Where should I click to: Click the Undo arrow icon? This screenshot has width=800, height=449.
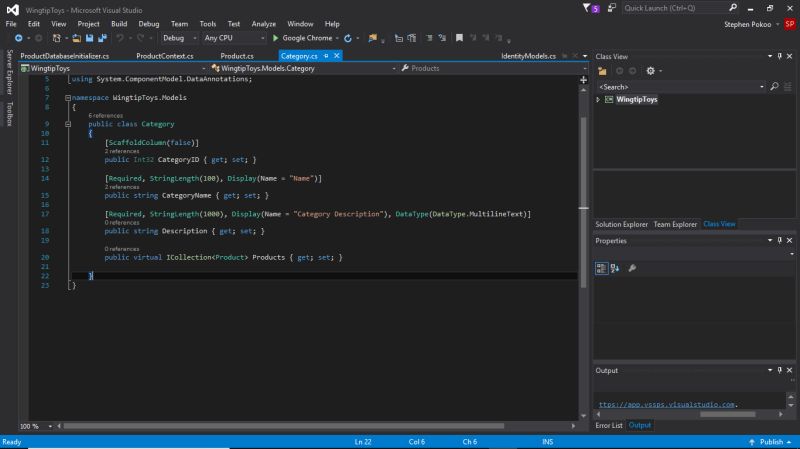(x=120, y=38)
